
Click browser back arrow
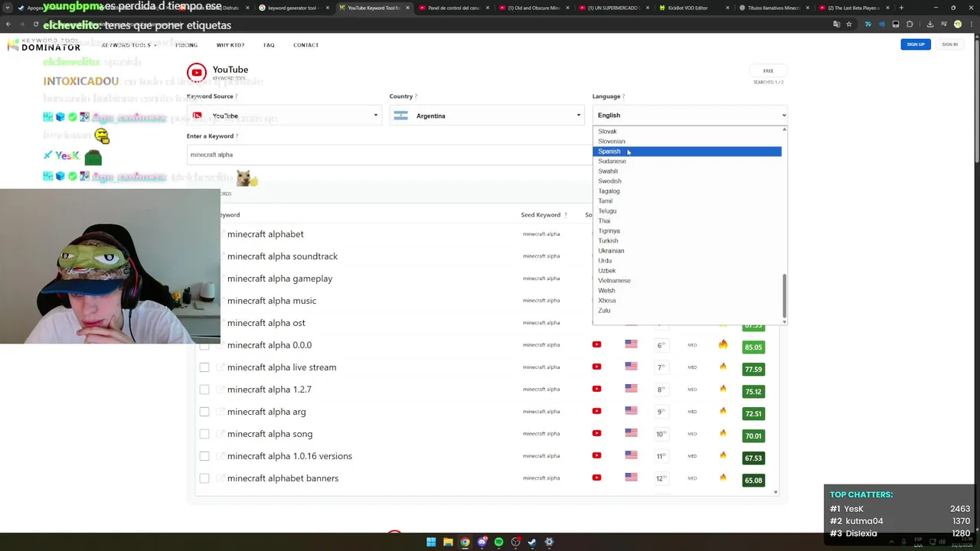(x=8, y=24)
